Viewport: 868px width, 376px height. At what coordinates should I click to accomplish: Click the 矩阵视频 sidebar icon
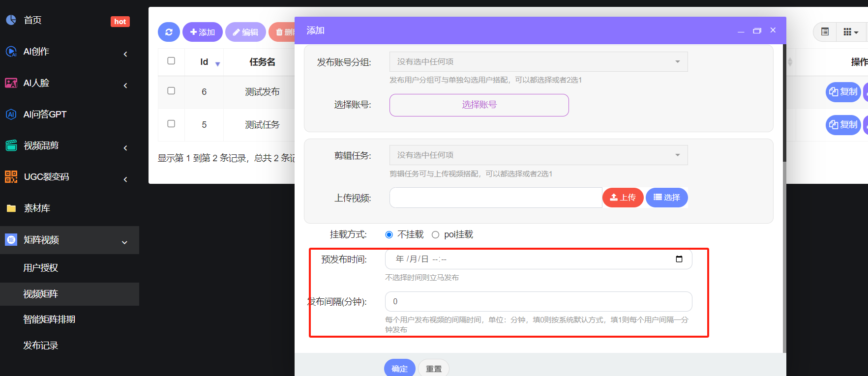point(11,240)
